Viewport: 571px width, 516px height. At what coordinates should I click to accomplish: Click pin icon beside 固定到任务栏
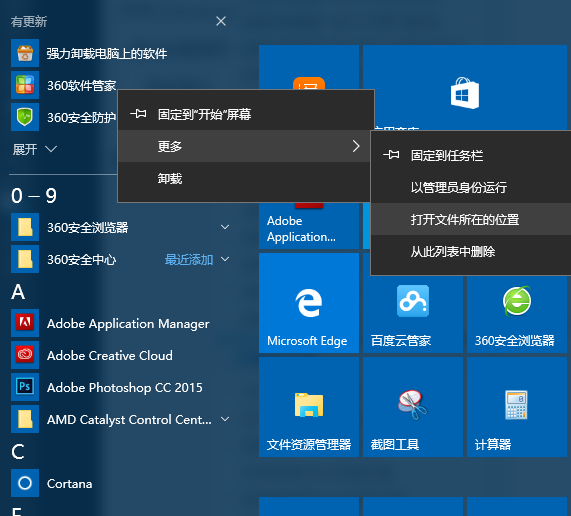click(391, 155)
